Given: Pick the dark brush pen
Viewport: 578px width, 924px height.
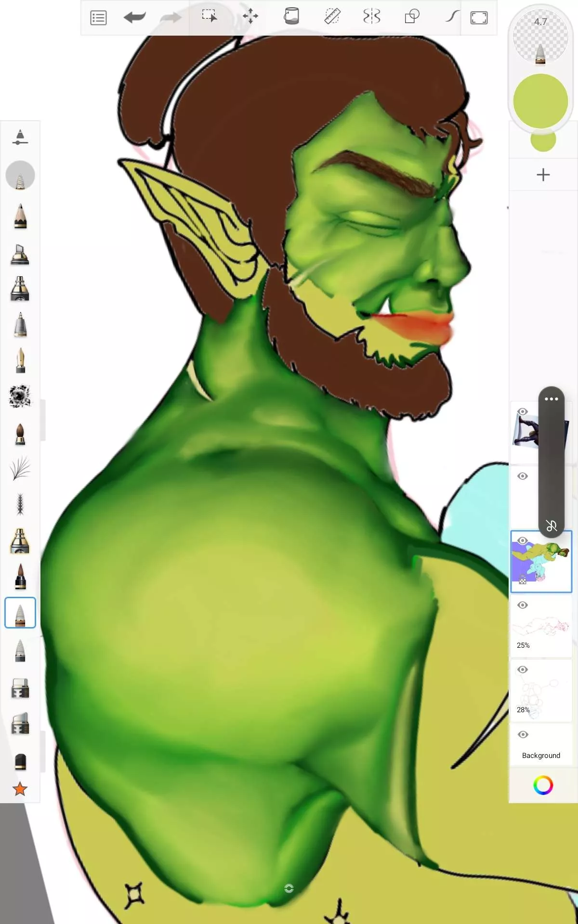Looking at the screenshot, I should [x=20, y=576].
